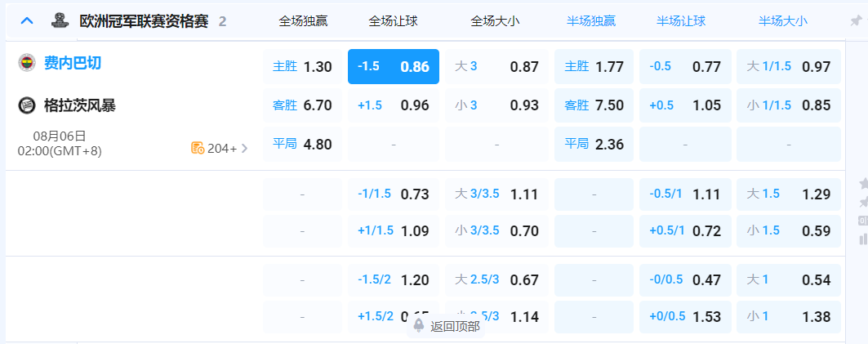
Task: Pick the -1.5/2 handicap at 1.20
Action: coord(394,279)
